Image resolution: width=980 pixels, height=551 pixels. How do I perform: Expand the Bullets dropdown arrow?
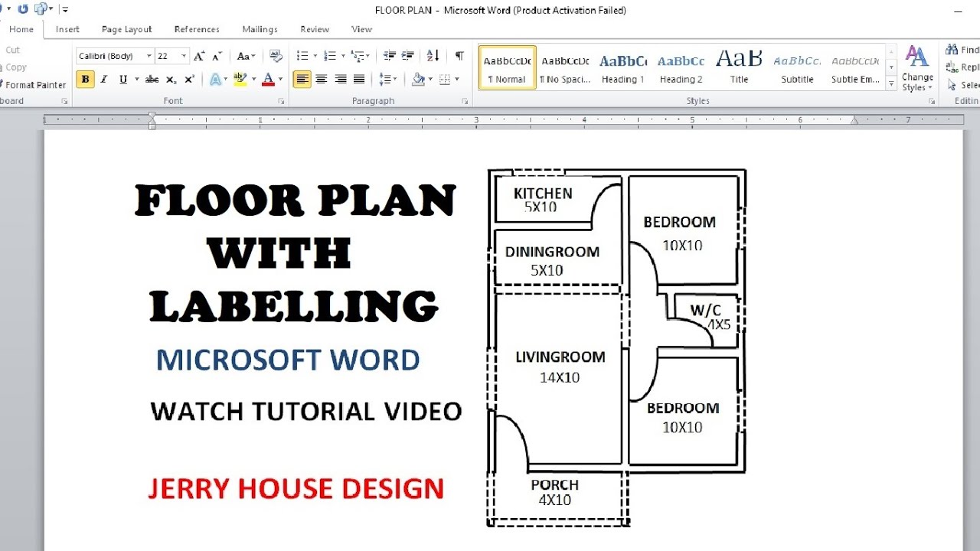pyautogui.click(x=314, y=56)
